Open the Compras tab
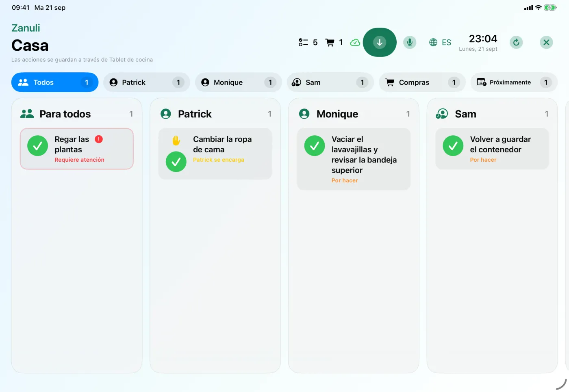The image size is (569, 392). pos(422,82)
